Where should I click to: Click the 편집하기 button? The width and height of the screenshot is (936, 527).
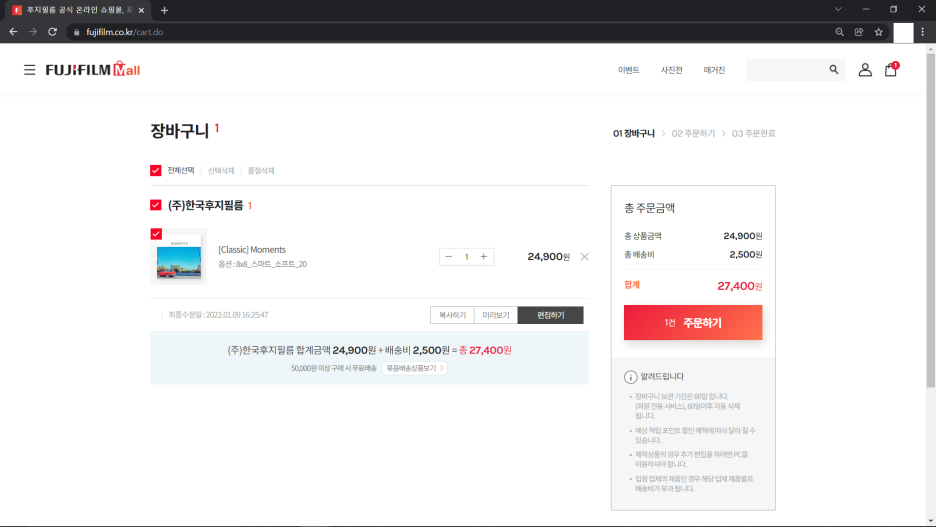pyautogui.click(x=550, y=315)
